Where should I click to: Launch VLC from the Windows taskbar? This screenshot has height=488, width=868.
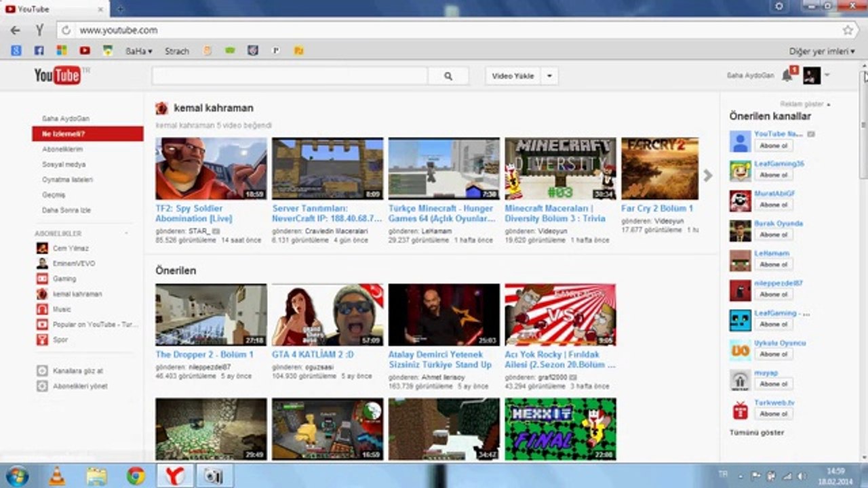(57, 476)
